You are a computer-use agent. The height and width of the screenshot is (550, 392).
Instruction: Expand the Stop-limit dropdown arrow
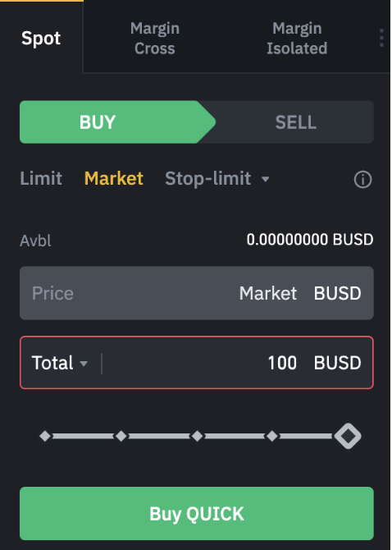click(x=265, y=179)
